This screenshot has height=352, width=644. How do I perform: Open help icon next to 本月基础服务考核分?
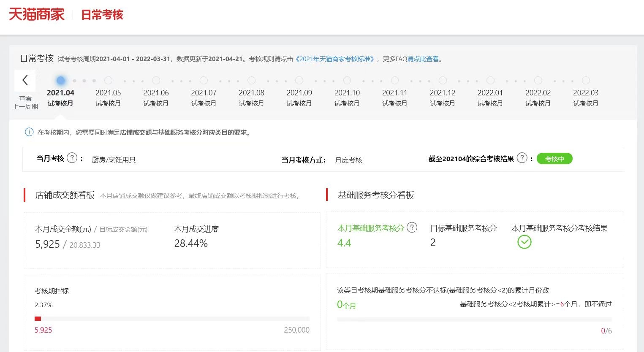[412, 227]
